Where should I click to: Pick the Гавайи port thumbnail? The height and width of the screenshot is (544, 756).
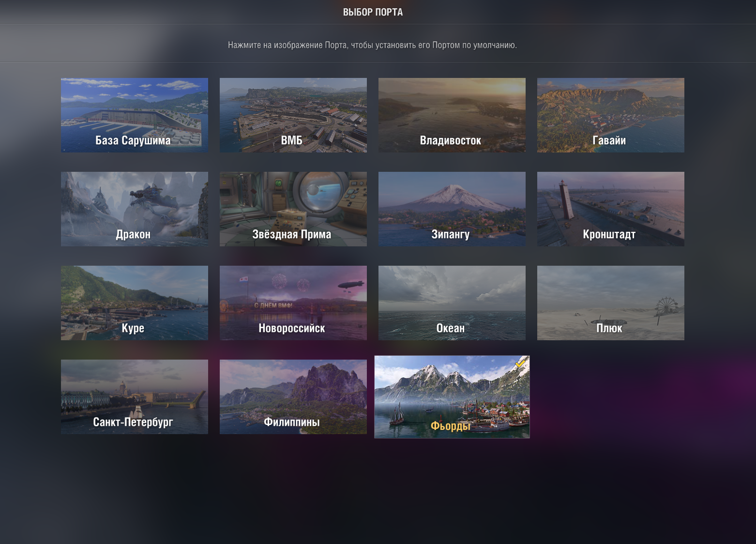pyautogui.click(x=611, y=115)
